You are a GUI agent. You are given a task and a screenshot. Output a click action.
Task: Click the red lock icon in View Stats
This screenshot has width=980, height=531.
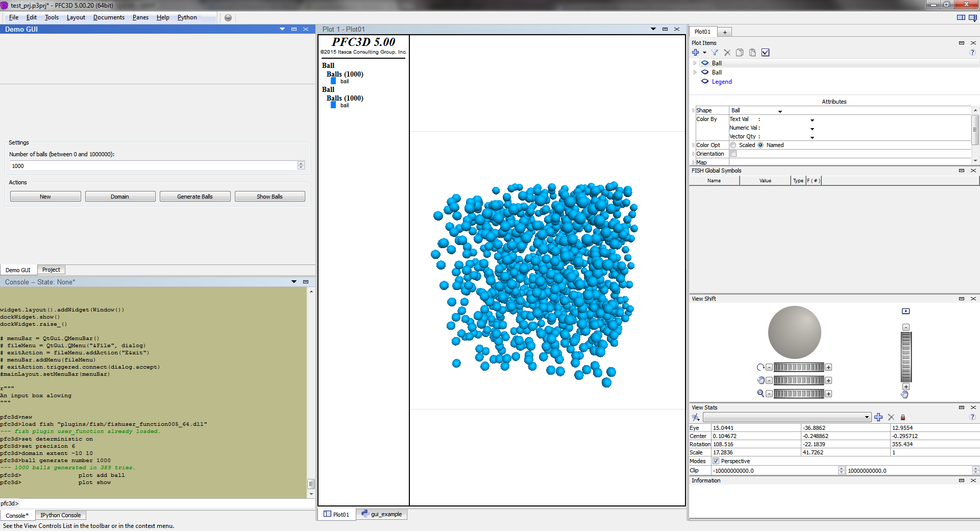(x=902, y=418)
